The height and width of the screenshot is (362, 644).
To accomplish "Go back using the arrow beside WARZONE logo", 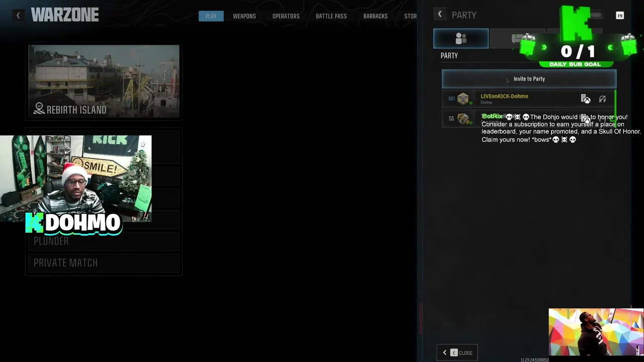I will pyautogui.click(x=18, y=16).
